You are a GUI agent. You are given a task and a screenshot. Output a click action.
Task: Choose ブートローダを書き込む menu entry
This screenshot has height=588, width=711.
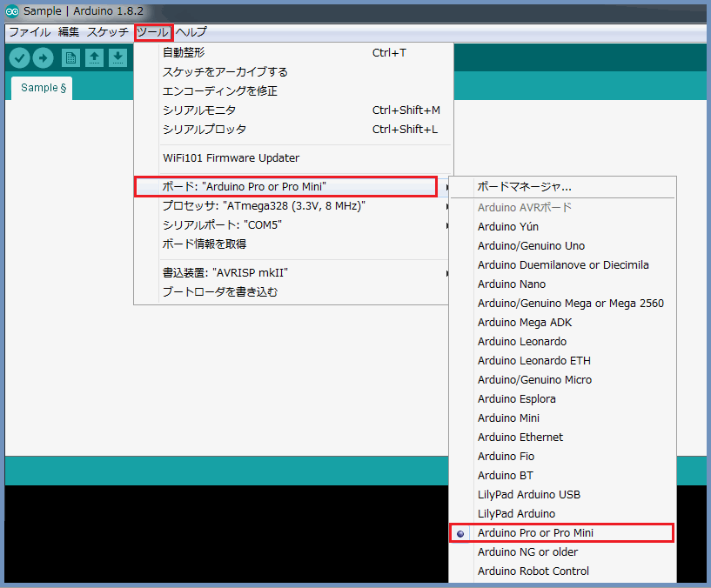[293, 292]
